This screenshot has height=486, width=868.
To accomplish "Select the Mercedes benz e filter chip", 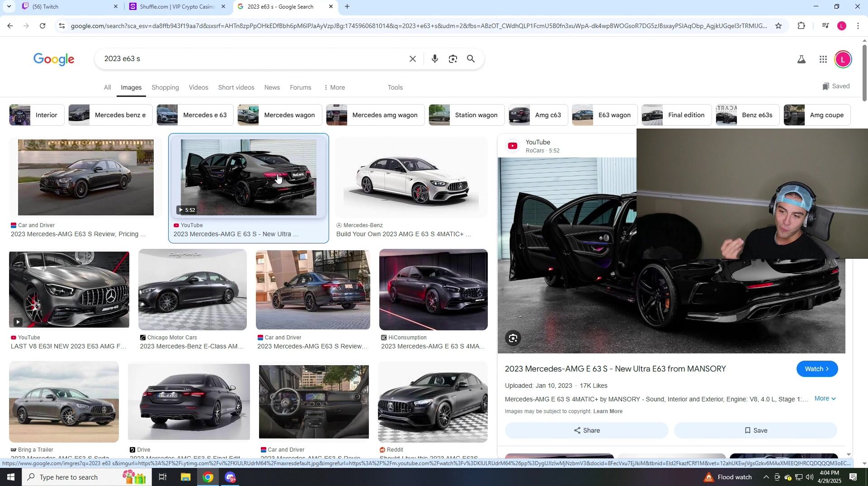I will pyautogui.click(x=111, y=115).
